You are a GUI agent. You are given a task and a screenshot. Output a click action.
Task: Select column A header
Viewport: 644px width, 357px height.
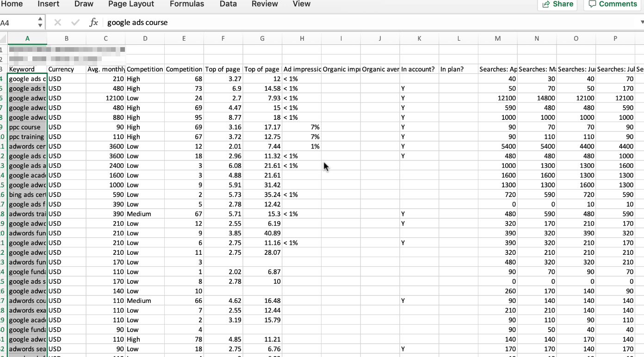[27, 38]
